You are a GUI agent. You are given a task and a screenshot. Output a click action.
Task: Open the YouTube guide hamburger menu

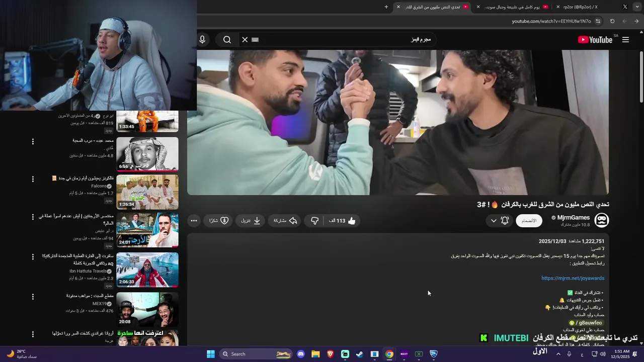[x=625, y=40]
